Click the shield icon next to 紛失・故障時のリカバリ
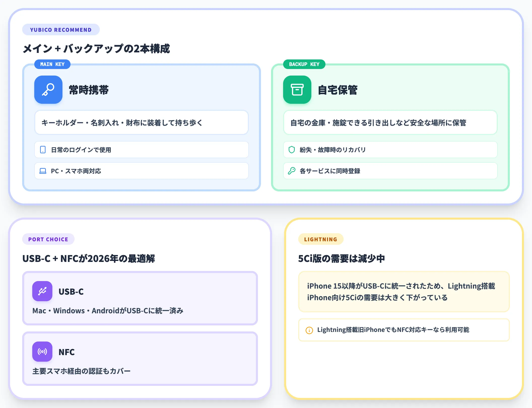This screenshot has width=532, height=408. point(291,150)
